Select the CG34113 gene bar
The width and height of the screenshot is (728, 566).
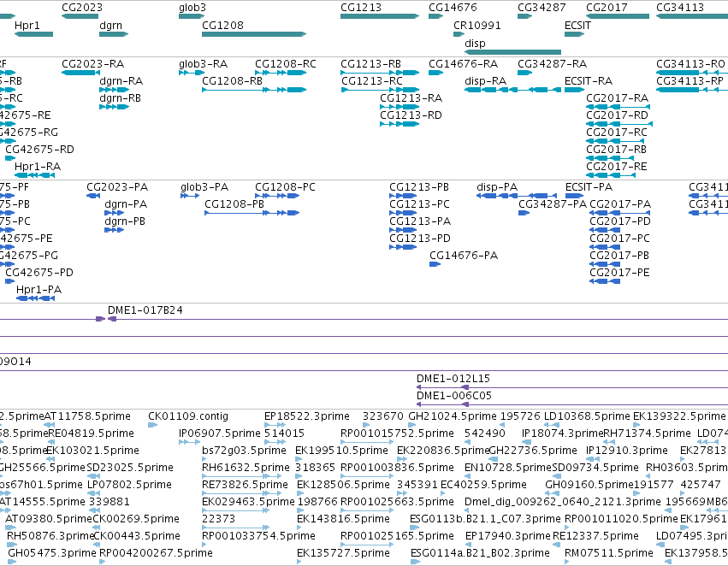click(692, 16)
